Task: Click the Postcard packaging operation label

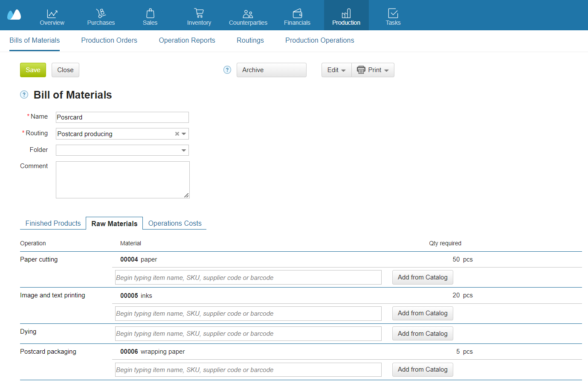Action: point(48,352)
